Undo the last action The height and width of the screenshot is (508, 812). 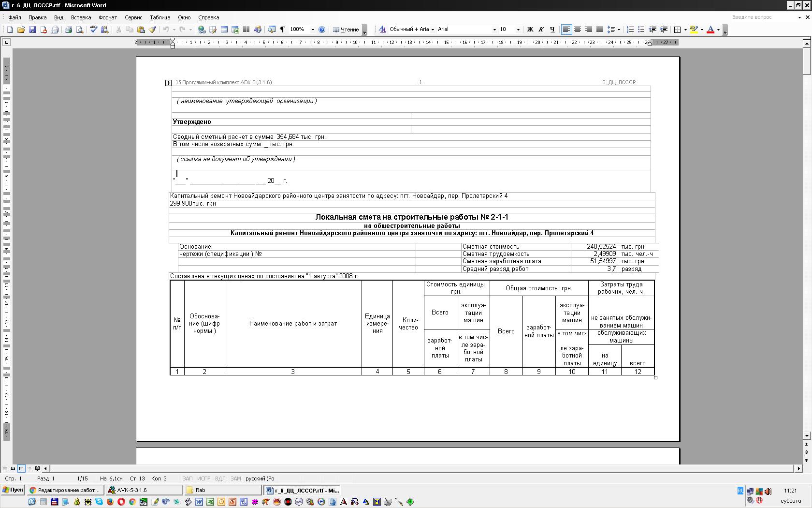166,30
